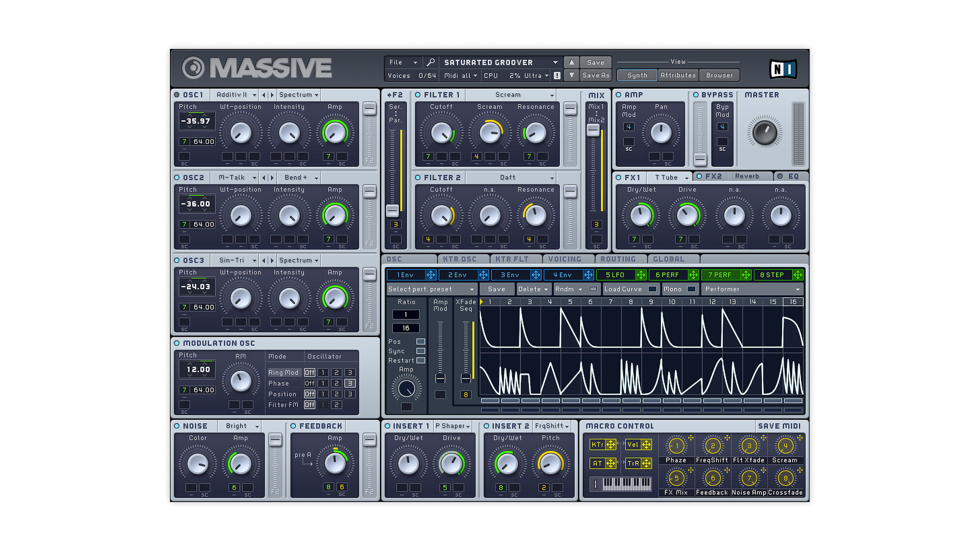Expand the Select perf. preset dropdown

[430, 289]
